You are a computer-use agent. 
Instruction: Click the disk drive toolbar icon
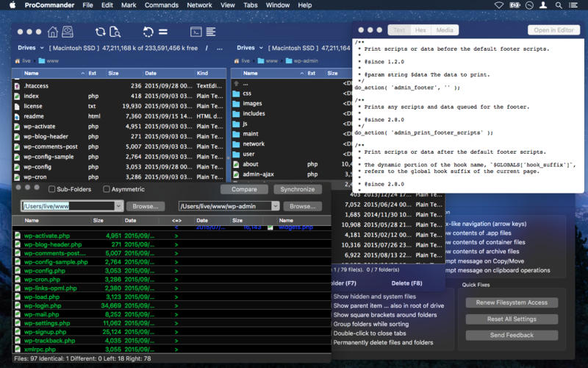pos(68,32)
